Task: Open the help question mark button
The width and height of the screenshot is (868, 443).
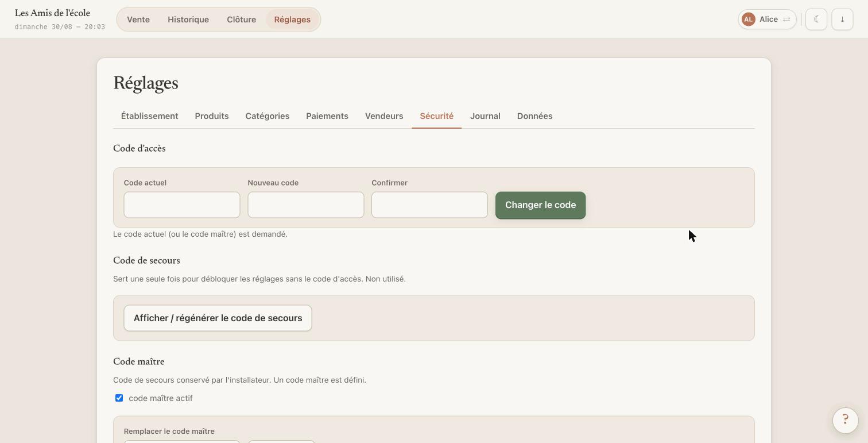Action: 845,419
